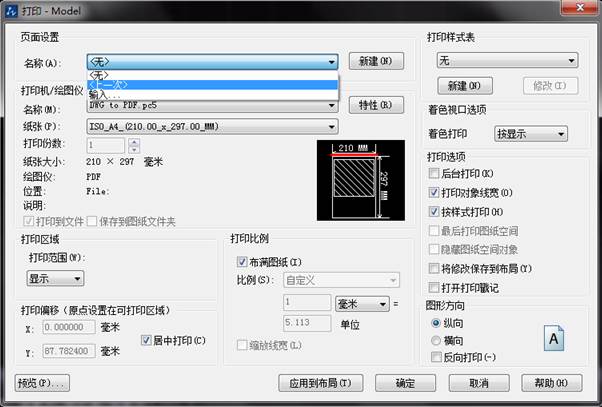Image resolution: width=602 pixels, height=407 pixels.
Task: Click the 预览(P)... button
Action: (x=43, y=382)
